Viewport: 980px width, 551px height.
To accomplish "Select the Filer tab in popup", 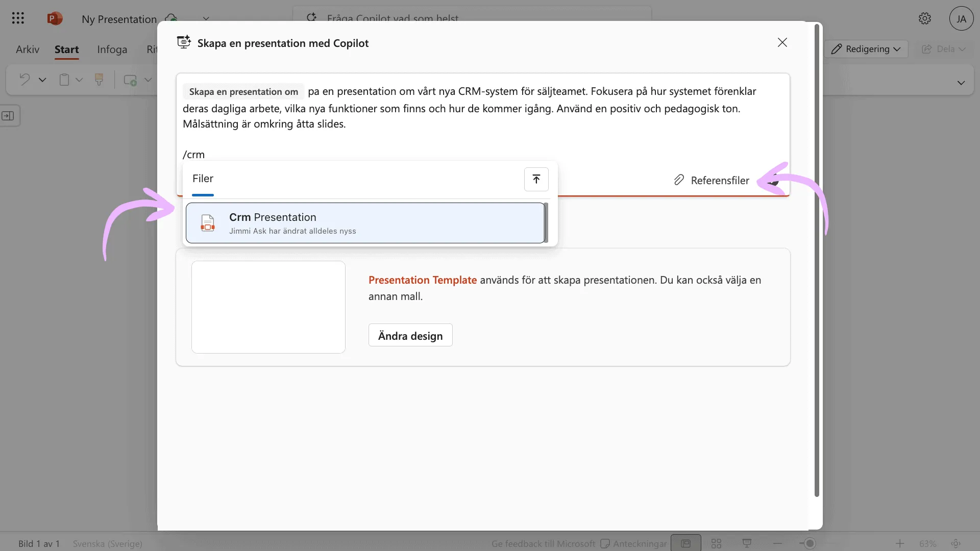I will click(203, 179).
